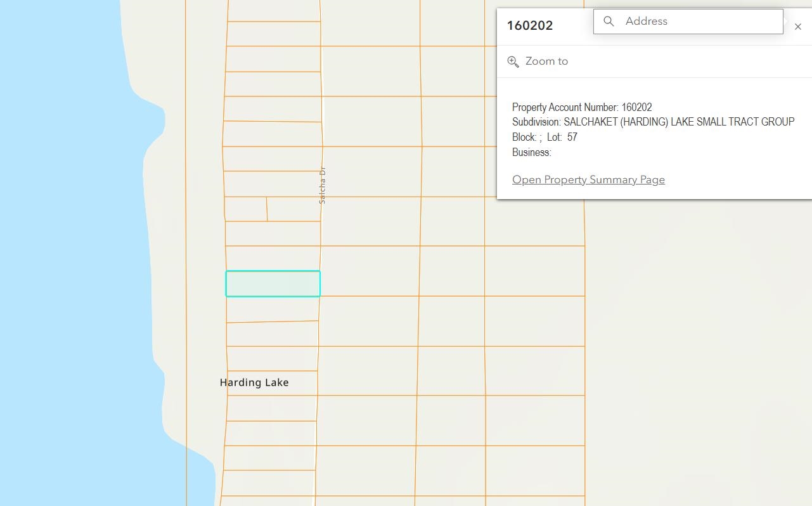Click the search magnifier icon

coord(609,22)
